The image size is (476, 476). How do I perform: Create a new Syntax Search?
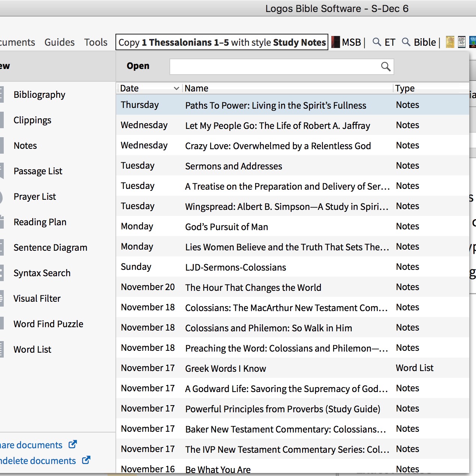tap(42, 273)
